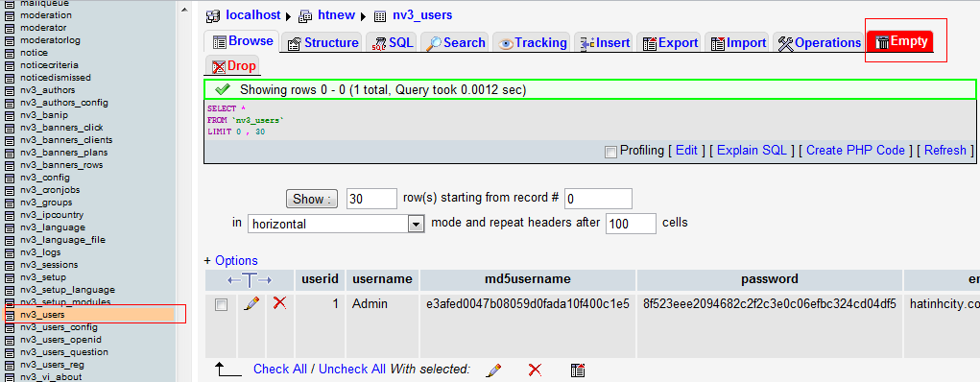
Task: Click the With selected red X delete icon
Action: [x=535, y=370]
